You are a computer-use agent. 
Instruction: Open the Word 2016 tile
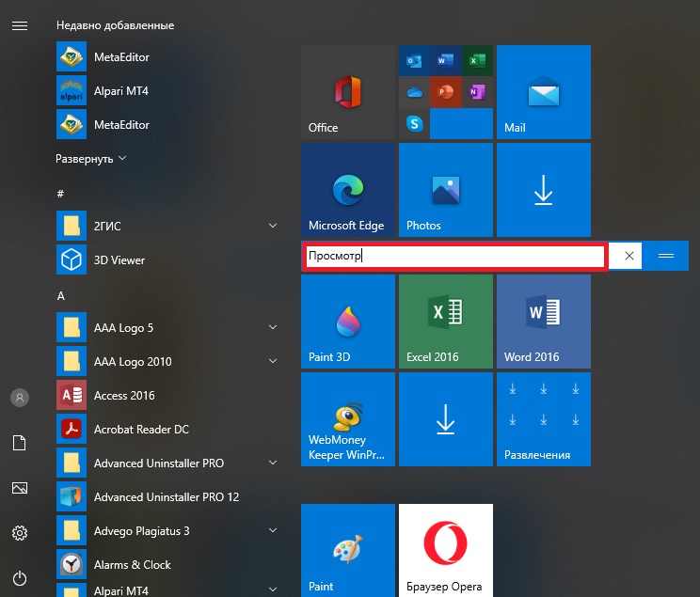(544, 322)
